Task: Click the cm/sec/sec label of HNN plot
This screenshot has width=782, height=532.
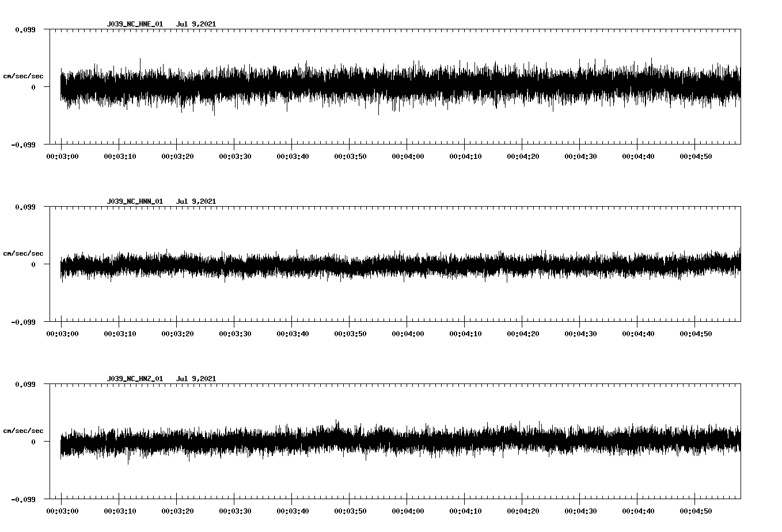Action: pos(23,253)
